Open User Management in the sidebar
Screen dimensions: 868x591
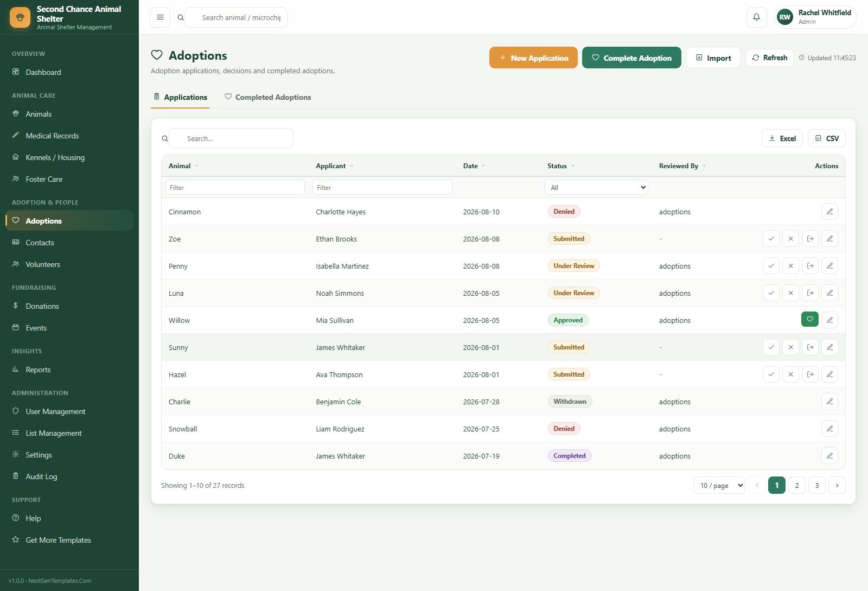(x=69, y=411)
